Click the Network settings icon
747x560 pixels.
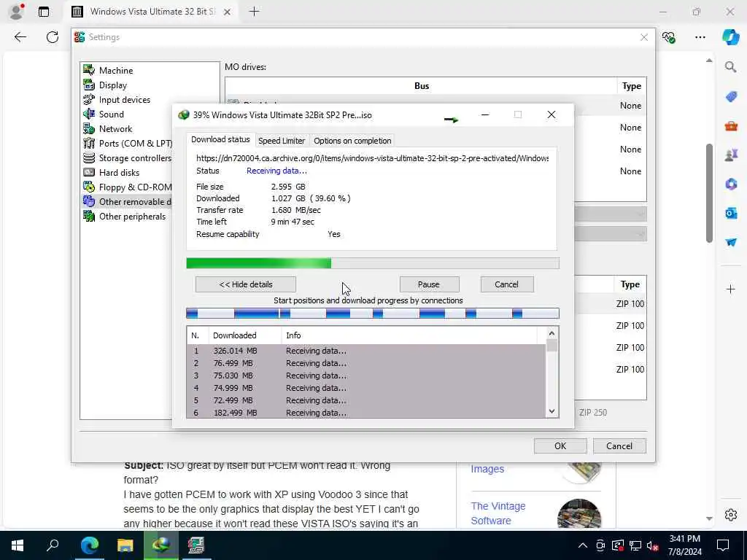tap(89, 128)
